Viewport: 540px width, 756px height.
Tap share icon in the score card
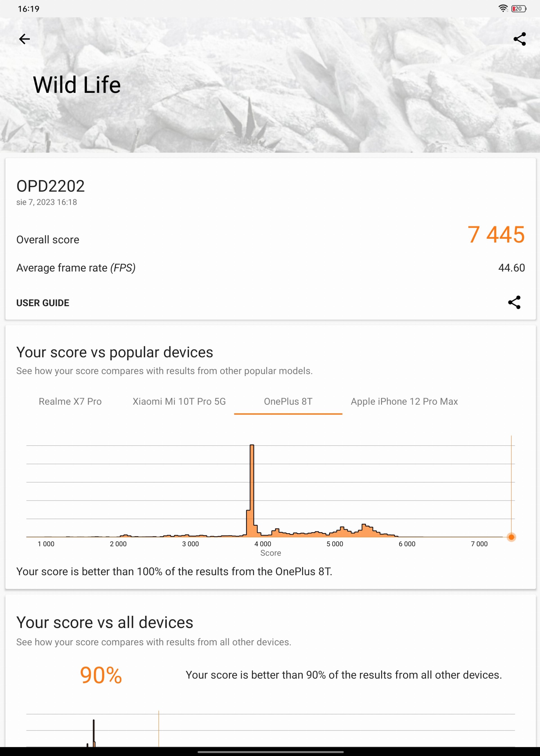514,303
